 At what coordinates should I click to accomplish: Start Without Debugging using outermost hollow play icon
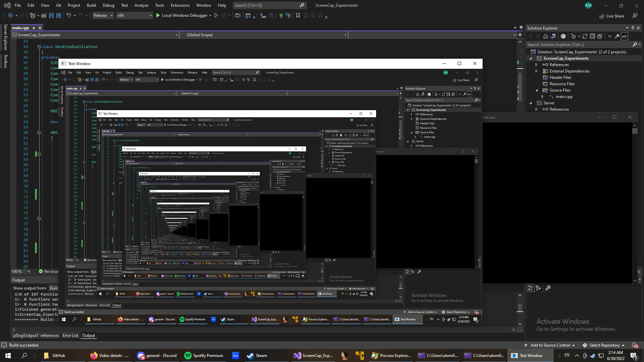tap(216, 15)
